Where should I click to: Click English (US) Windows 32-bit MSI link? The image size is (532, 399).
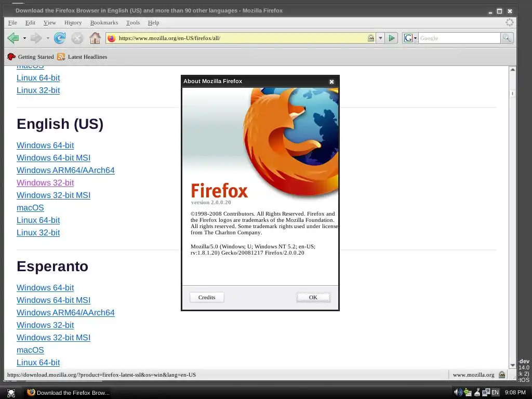[x=54, y=195]
